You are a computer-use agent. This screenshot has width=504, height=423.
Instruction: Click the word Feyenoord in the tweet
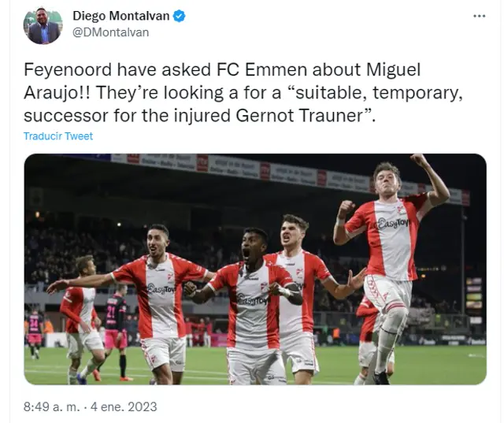[68, 69]
